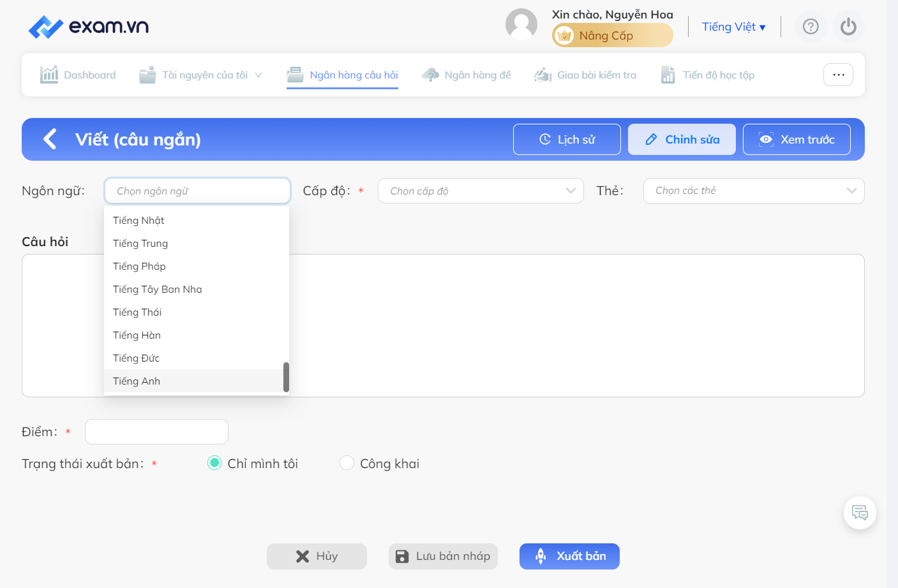This screenshot has height=588, width=898.
Task: Select the Chỉ mình tôi radio option
Action: pos(214,463)
